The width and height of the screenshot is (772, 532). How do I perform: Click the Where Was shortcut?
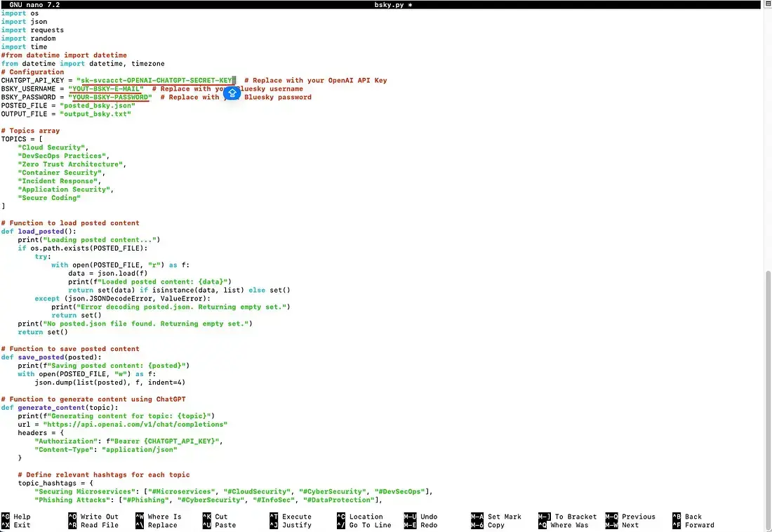tap(564, 525)
